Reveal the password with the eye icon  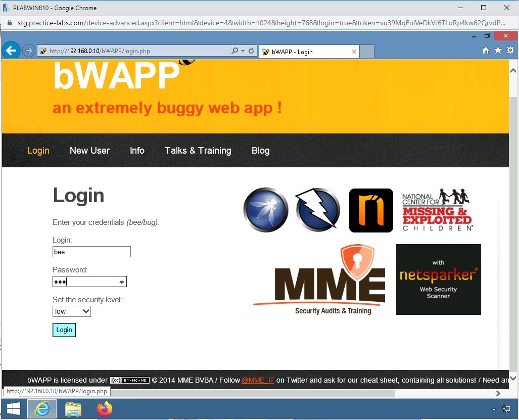point(121,282)
